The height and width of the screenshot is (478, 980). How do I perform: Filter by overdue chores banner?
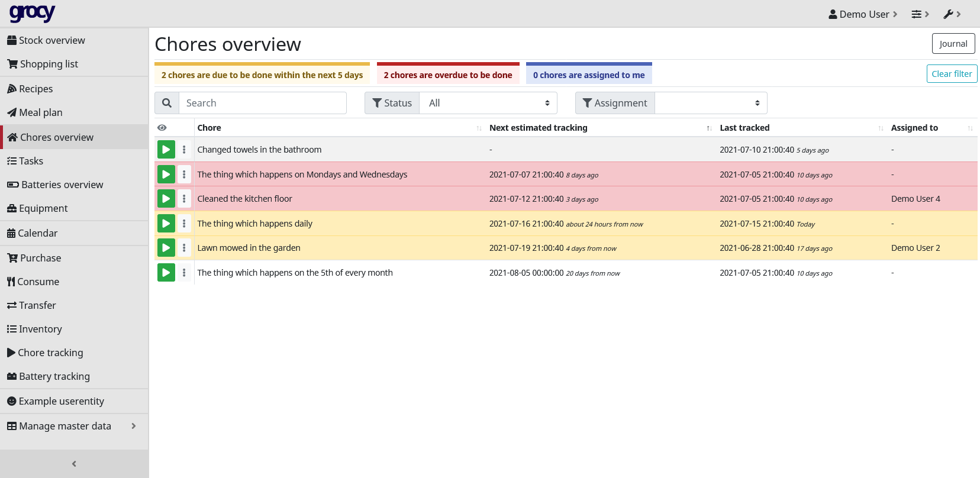click(x=447, y=75)
